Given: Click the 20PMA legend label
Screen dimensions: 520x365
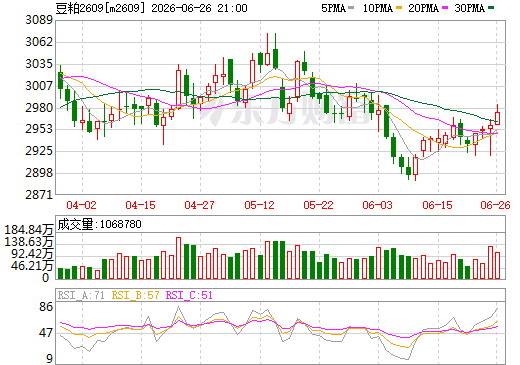Looking at the screenshot, I should [423, 8].
